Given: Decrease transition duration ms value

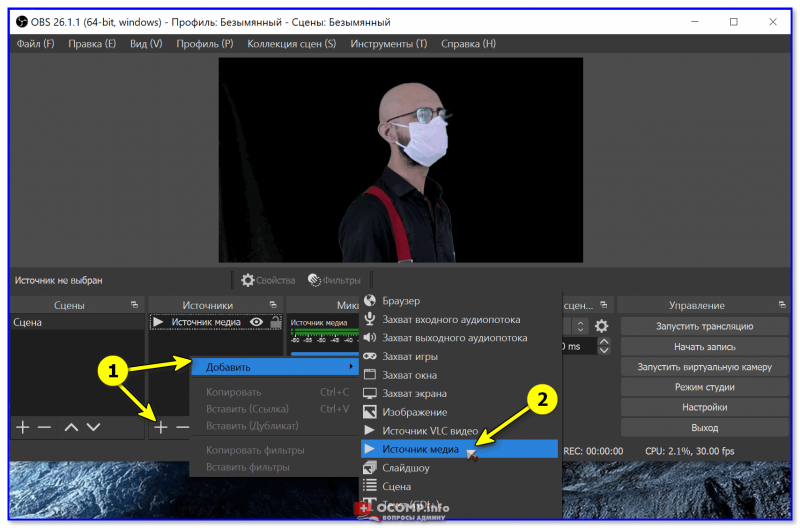Looking at the screenshot, I should pyautogui.click(x=604, y=350).
